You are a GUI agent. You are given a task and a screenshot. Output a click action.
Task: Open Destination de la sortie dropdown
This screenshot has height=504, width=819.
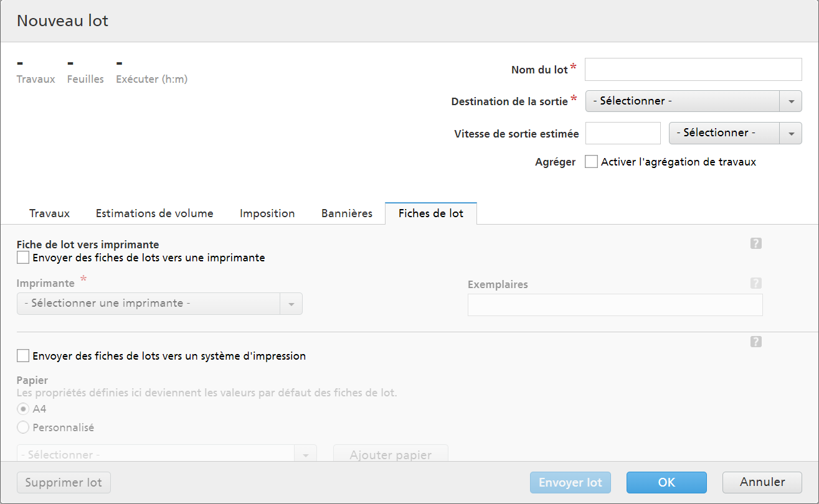tap(693, 101)
